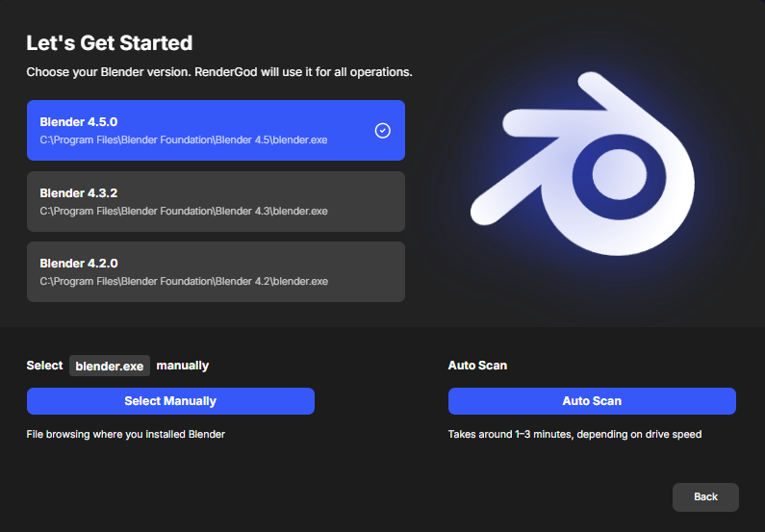765x532 pixels.
Task: Click the checkmark icon on Blender 4.5.0
Action: click(383, 131)
